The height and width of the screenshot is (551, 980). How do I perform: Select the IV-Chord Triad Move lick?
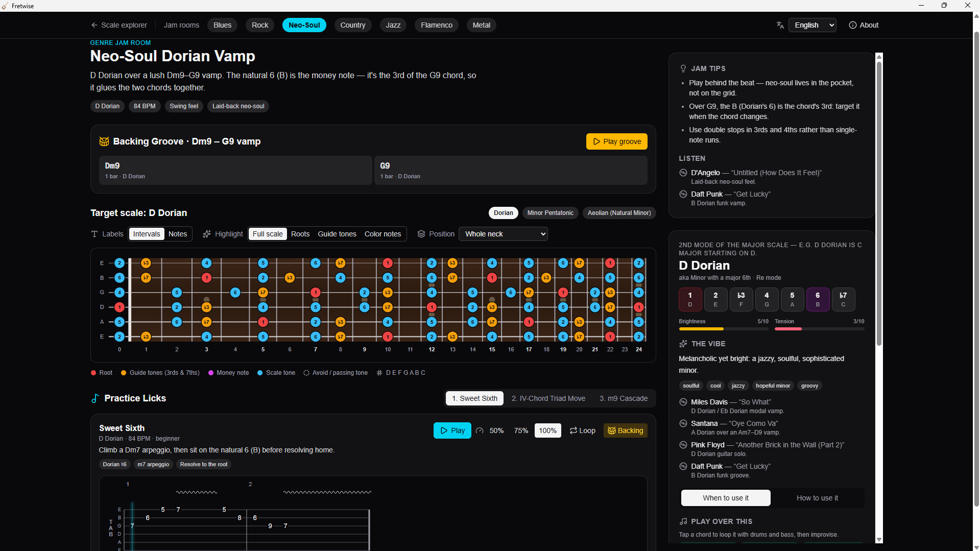point(548,398)
